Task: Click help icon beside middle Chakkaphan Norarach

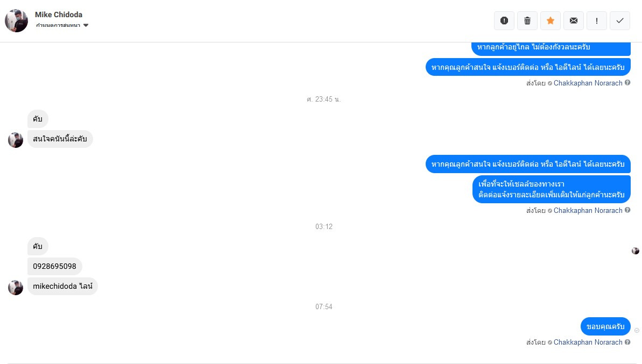Action: tap(627, 210)
